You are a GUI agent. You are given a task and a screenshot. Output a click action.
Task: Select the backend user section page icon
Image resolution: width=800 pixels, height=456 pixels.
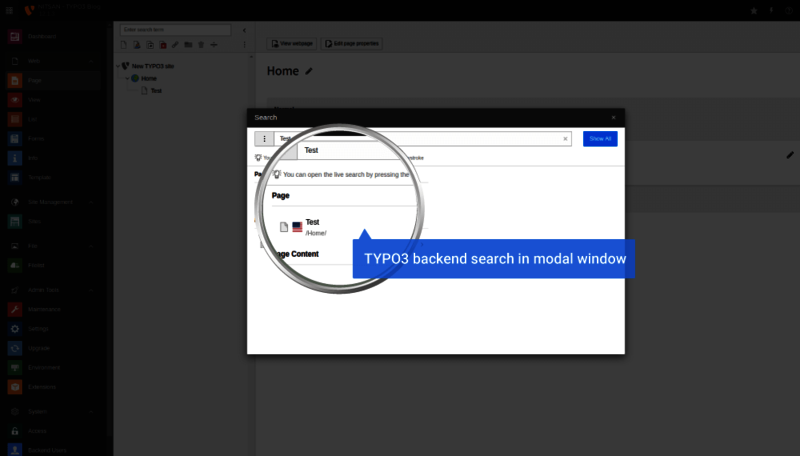[x=137, y=45]
